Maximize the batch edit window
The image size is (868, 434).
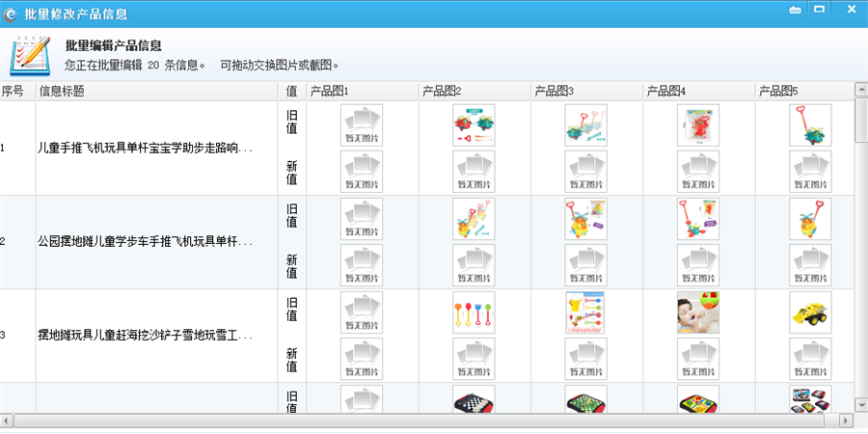[x=820, y=10]
